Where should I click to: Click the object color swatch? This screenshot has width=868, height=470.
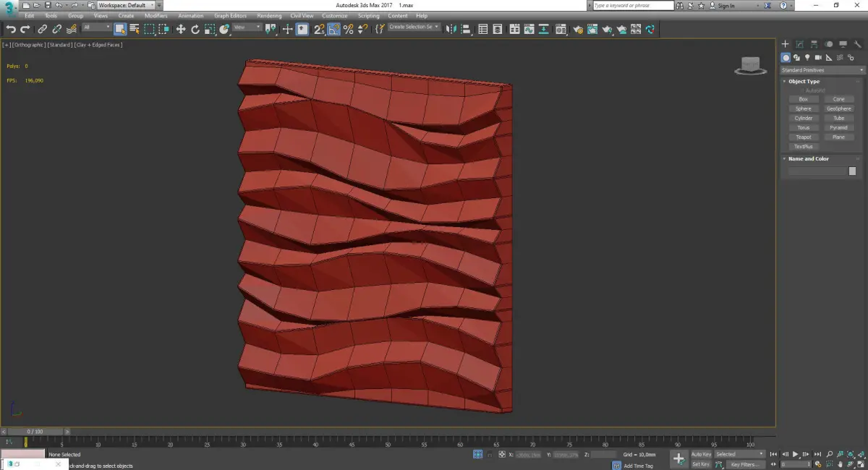click(852, 171)
